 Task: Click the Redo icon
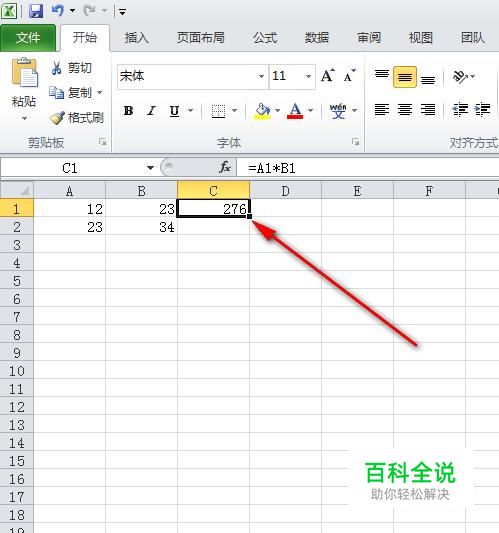point(89,11)
